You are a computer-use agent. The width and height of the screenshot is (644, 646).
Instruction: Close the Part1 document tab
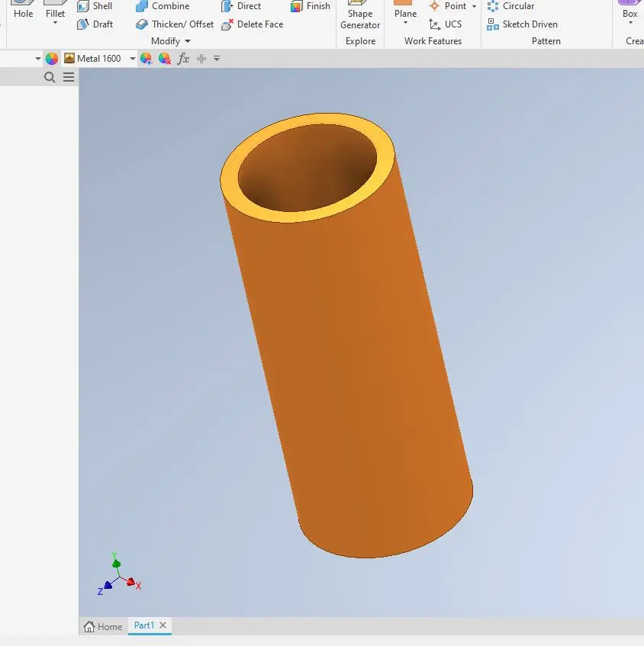163,625
